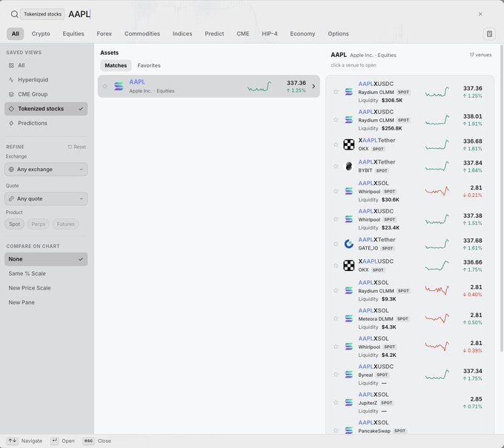Image resolution: width=504 pixels, height=448 pixels.
Task: Click the All saved view grid icon
Action: (11, 65)
